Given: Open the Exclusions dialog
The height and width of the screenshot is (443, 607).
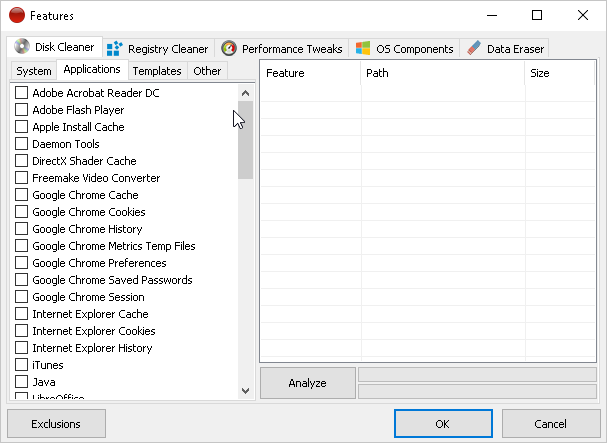Looking at the screenshot, I should (56, 424).
